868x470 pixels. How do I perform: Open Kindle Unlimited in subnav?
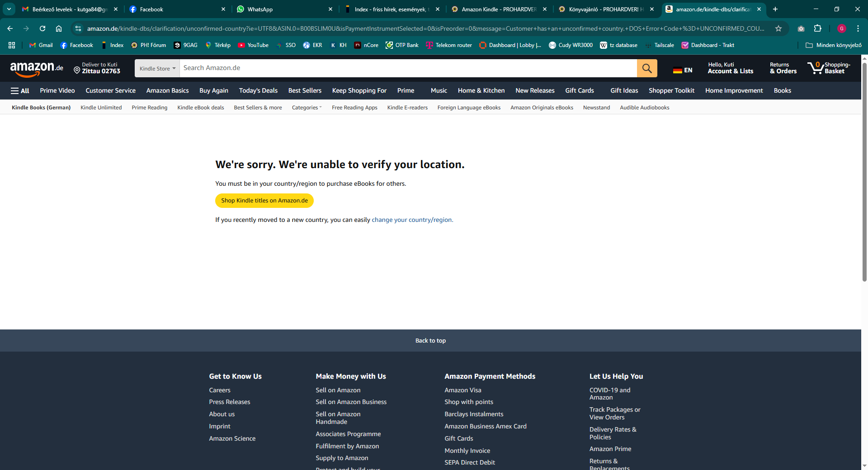[101, 108]
